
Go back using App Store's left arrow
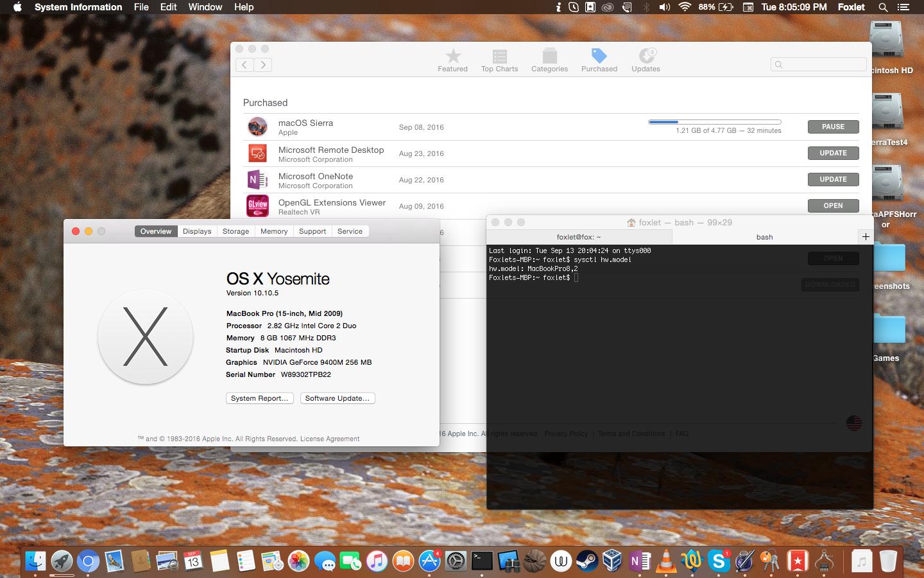click(244, 64)
